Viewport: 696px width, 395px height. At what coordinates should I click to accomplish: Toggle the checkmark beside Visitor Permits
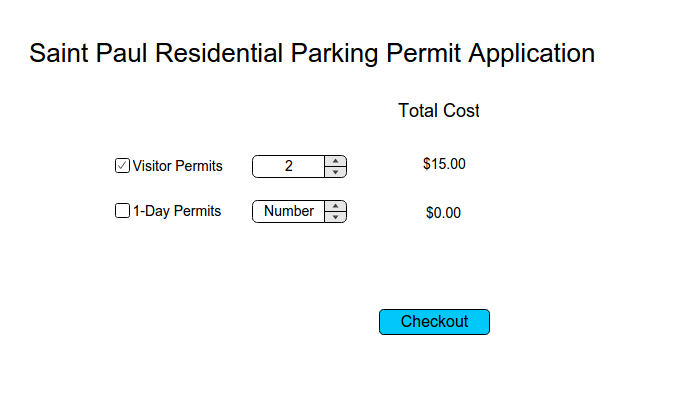tap(122, 166)
